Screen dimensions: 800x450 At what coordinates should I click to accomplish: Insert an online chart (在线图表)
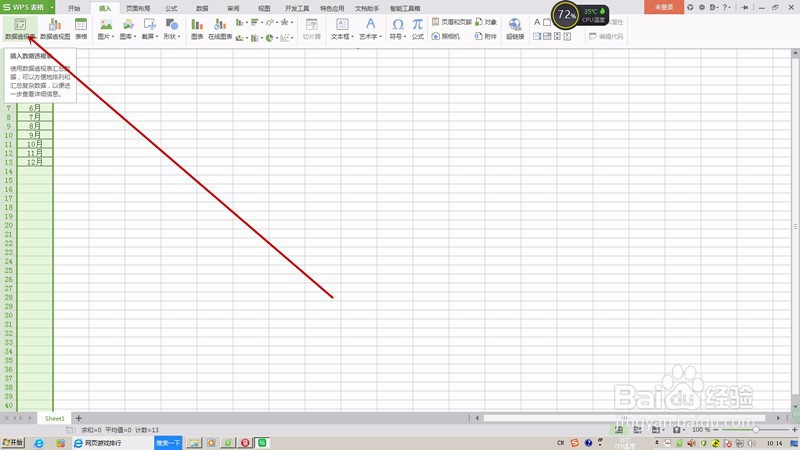(220, 29)
